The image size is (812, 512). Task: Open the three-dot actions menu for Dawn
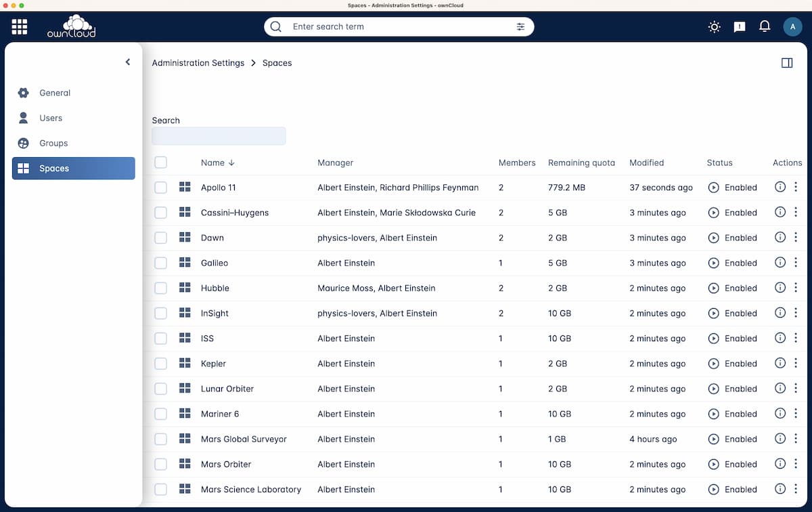pyautogui.click(x=796, y=238)
